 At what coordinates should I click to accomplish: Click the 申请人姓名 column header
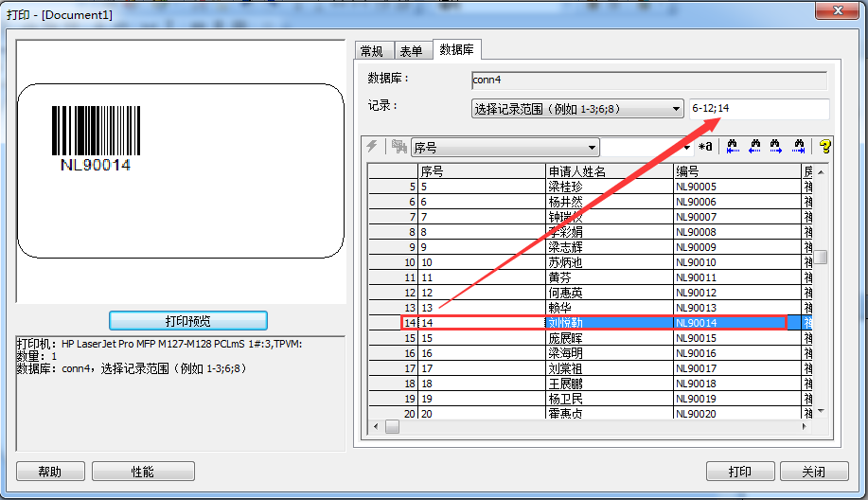tap(610, 171)
